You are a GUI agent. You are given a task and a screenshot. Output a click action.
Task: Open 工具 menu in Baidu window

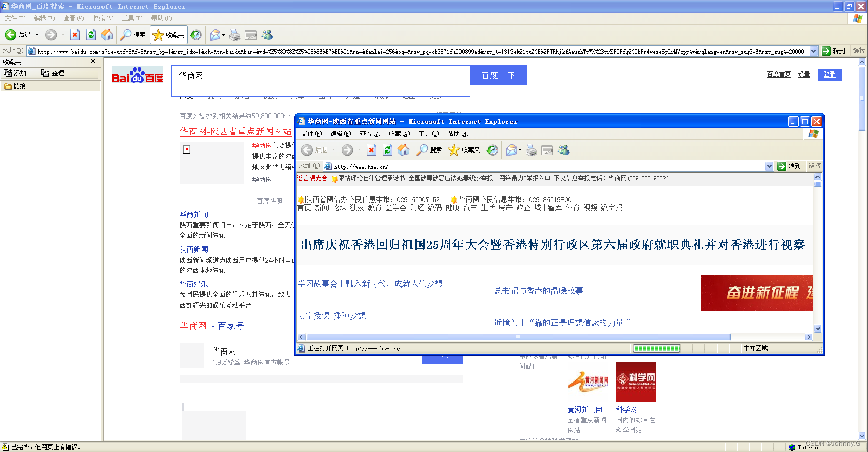pos(132,18)
